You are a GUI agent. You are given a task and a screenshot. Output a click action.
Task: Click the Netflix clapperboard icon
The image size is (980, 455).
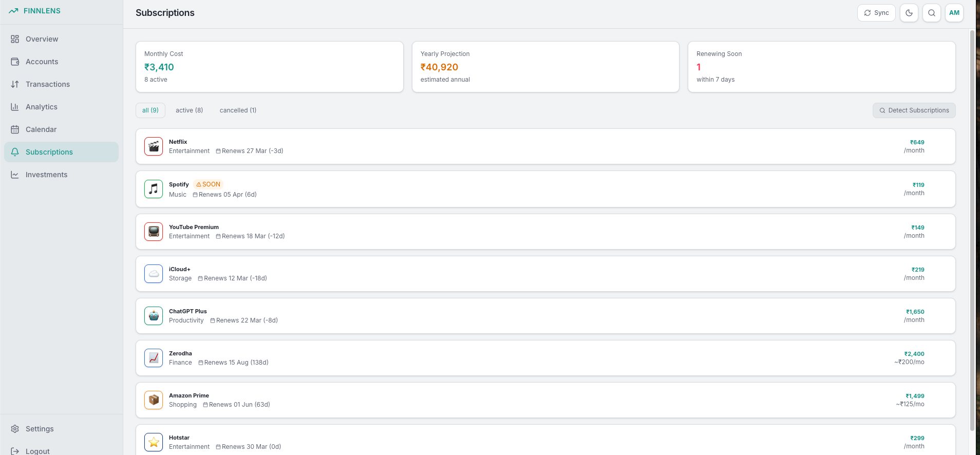tap(154, 146)
